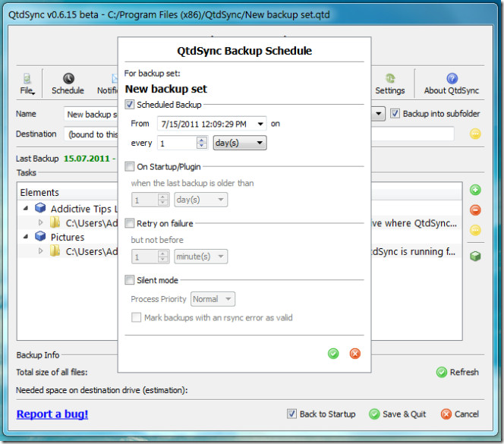Collapse the Pictures tree node
This screenshot has width=504, height=444.
26,237
